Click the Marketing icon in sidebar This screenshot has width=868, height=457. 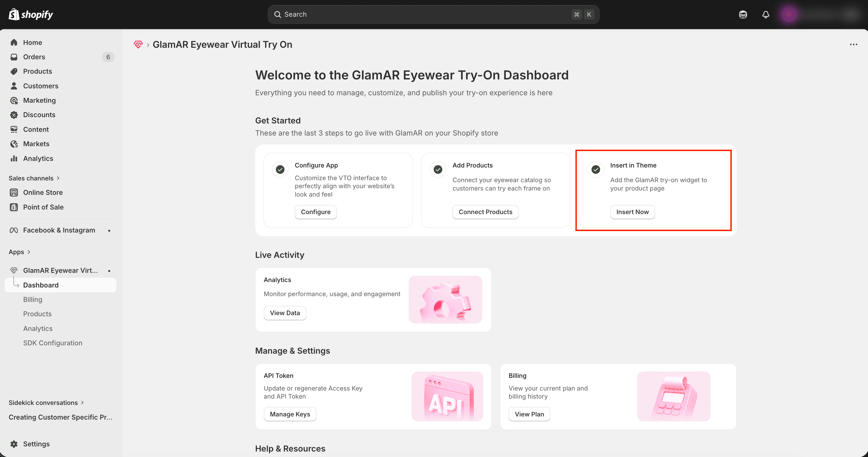[14, 100]
